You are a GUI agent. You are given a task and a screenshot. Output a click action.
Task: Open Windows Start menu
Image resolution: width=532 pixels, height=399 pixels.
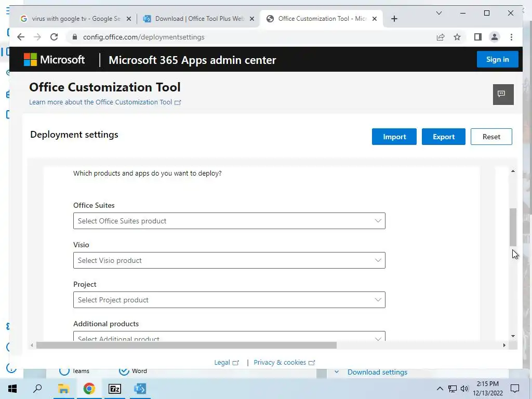(x=12, y=389)
